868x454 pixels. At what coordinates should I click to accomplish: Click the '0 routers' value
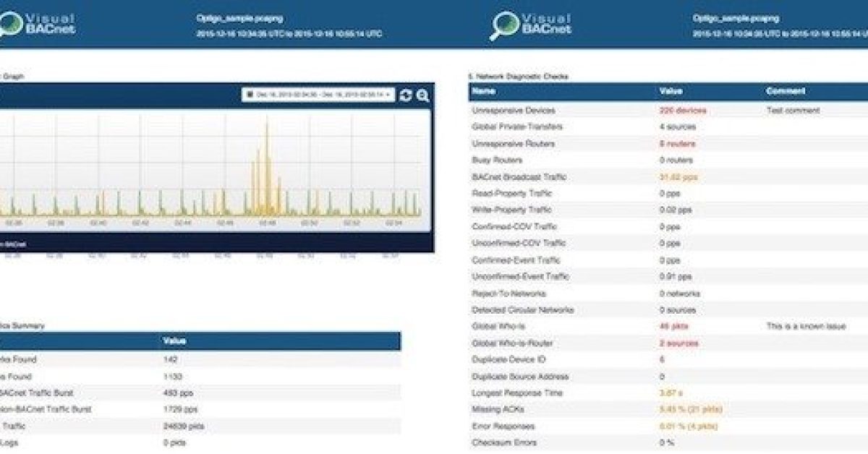(x=676, y=160)
